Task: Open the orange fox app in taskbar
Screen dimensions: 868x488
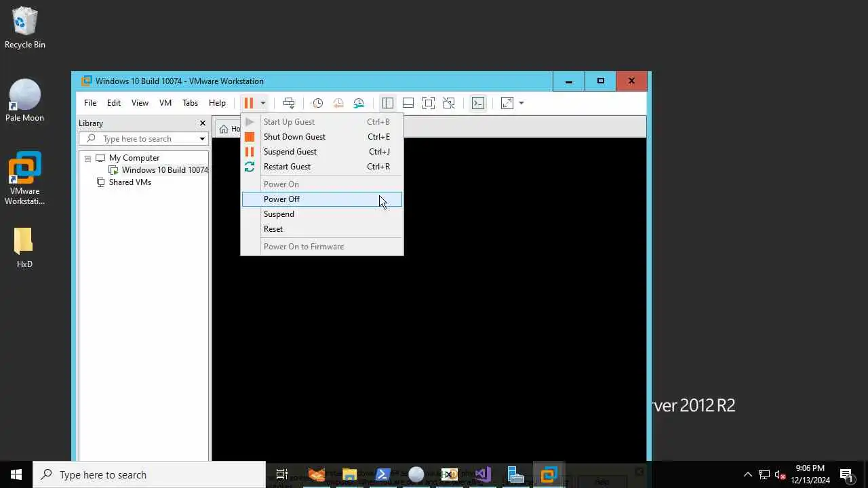Action: coord(317,474)
